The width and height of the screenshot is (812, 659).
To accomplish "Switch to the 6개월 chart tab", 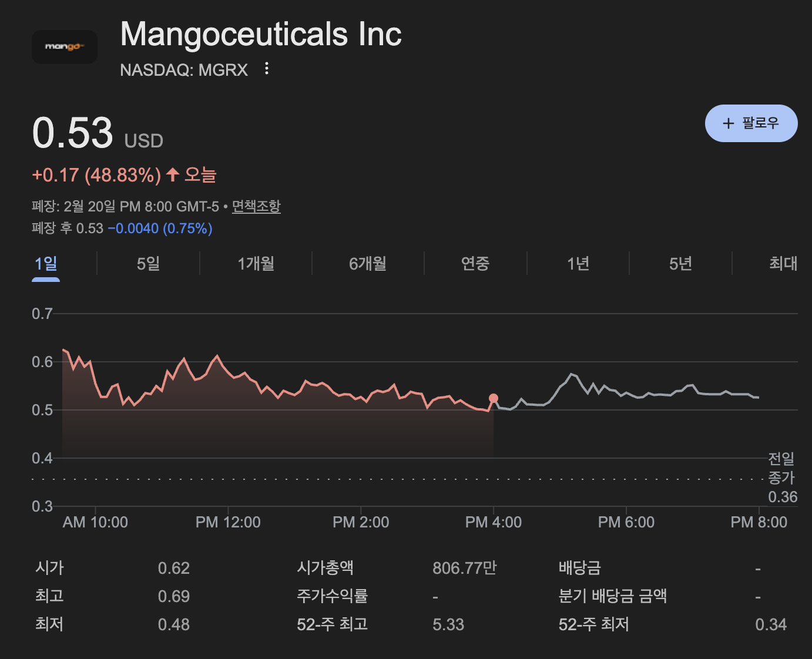I will [x=368, y=264].
